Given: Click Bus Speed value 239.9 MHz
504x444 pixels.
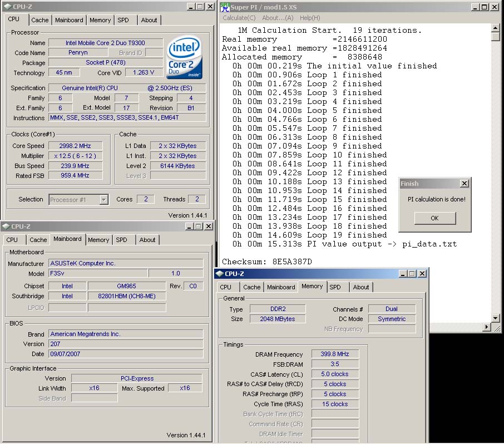Looking at the screenshot, I should [x=75, y=166].
